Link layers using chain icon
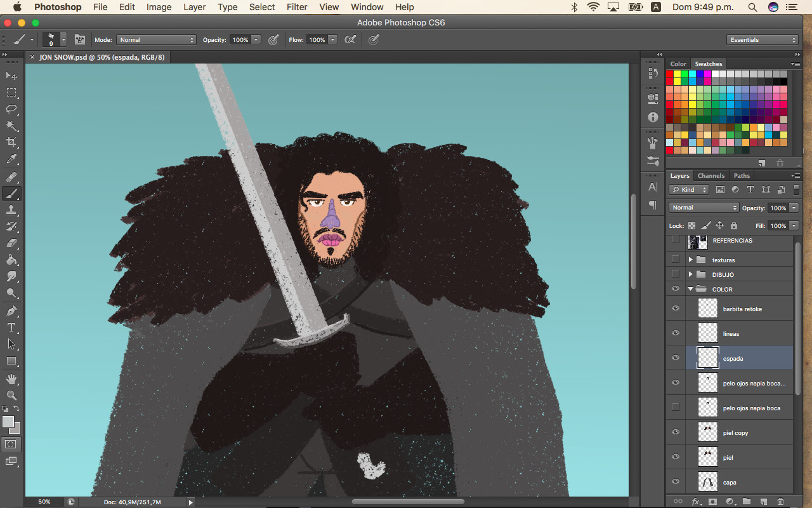The image size is (812, 508). coord(678,502)
